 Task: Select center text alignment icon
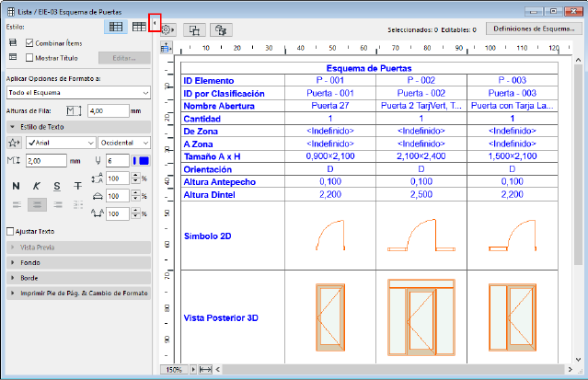pos(37,206)
